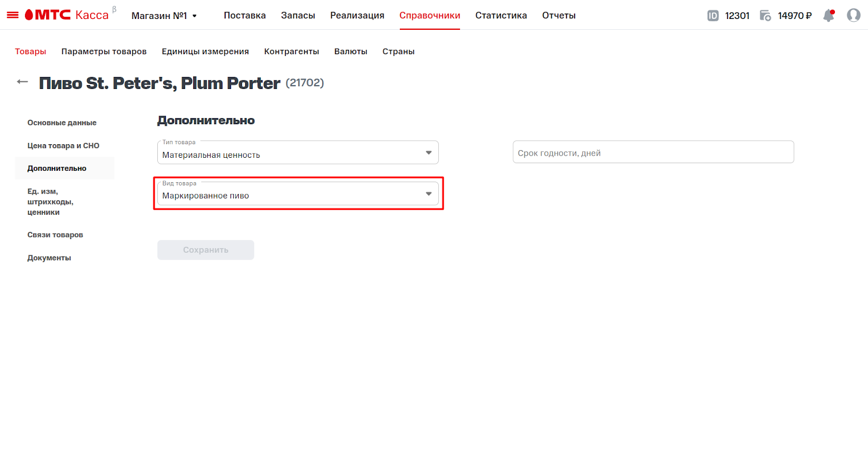The width and height of the screenshot is (868, 476).
Task: Switch to the Страны tab
Action: [x=398, y=52]
